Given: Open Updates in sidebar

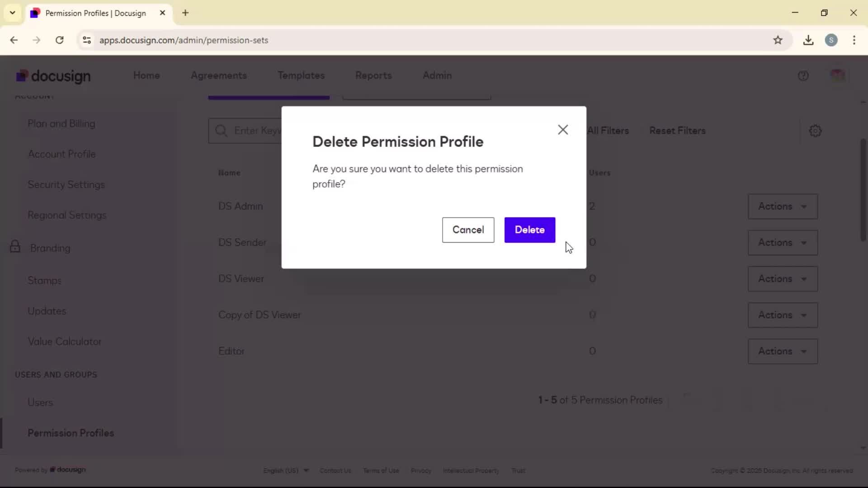Looking at the screenshot, I should (47, 311).
